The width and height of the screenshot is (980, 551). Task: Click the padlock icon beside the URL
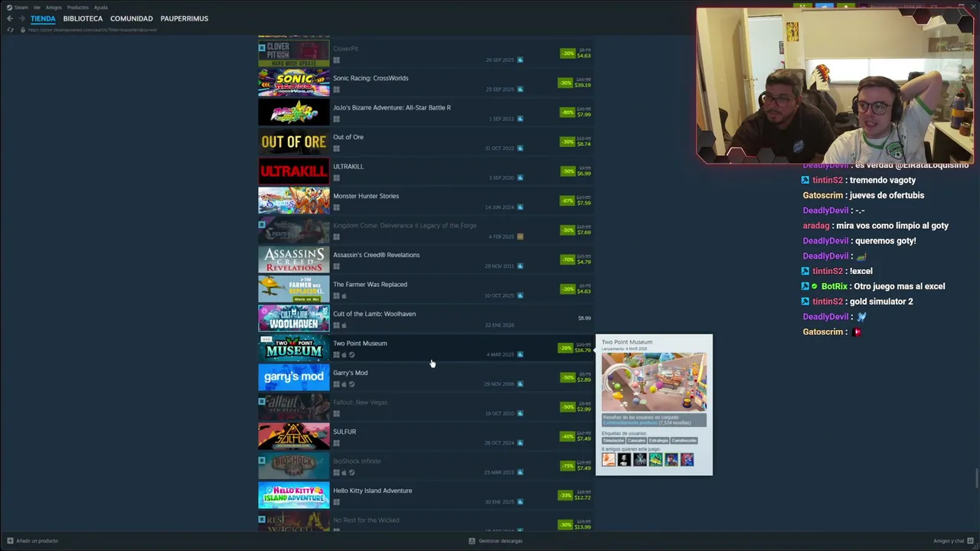coord(22,30)
